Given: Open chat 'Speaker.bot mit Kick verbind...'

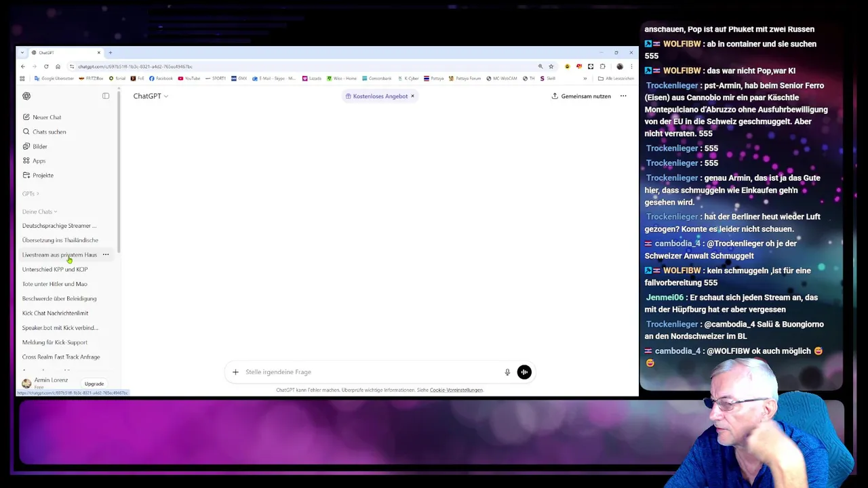Looking at the screenshot, I should click(60, 327).
